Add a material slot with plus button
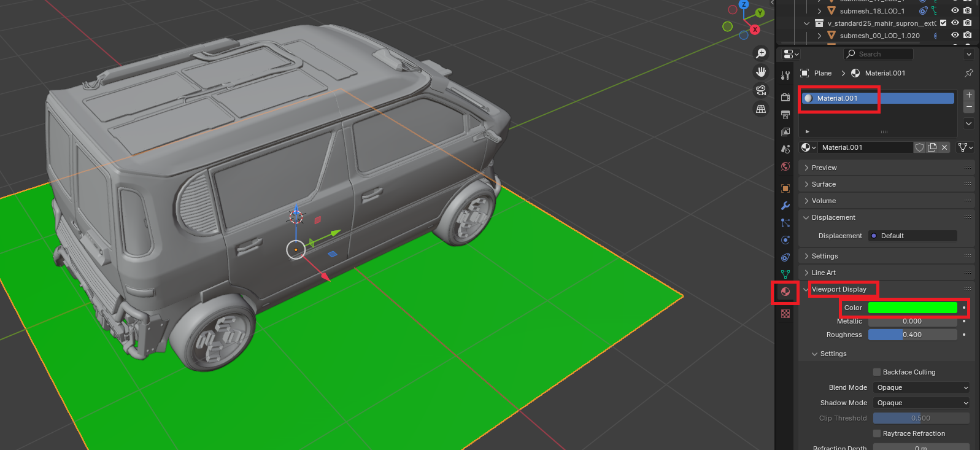This screenshot has height=450, width=980. click(969, 95)
